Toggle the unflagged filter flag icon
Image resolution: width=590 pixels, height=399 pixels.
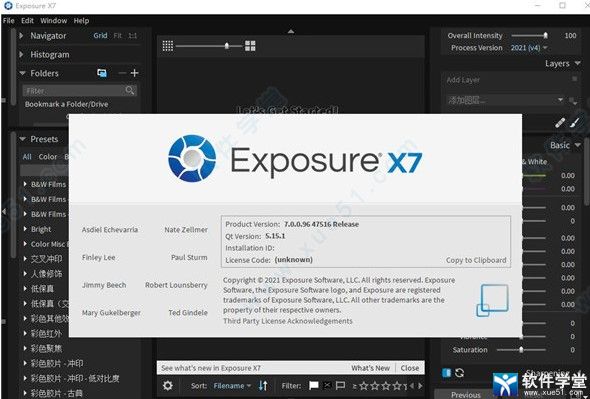tap(340, 385)
